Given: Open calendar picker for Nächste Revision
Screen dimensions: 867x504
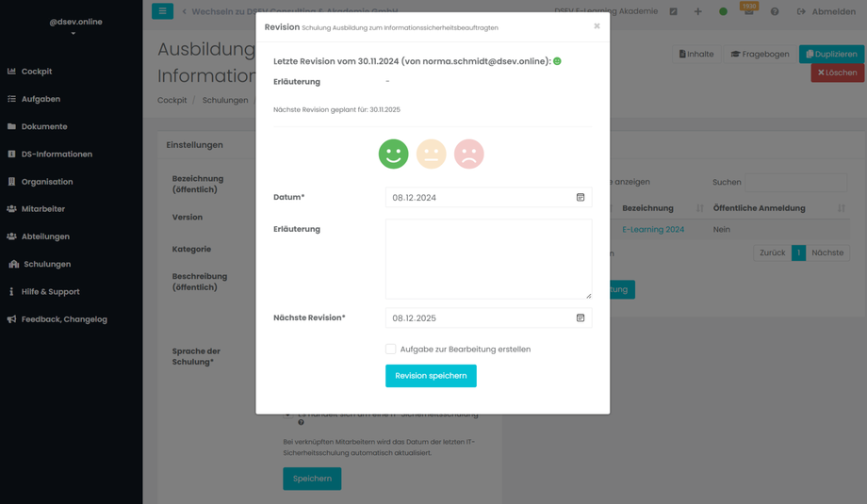Looking at the screenshot, I should pos(581,318).
